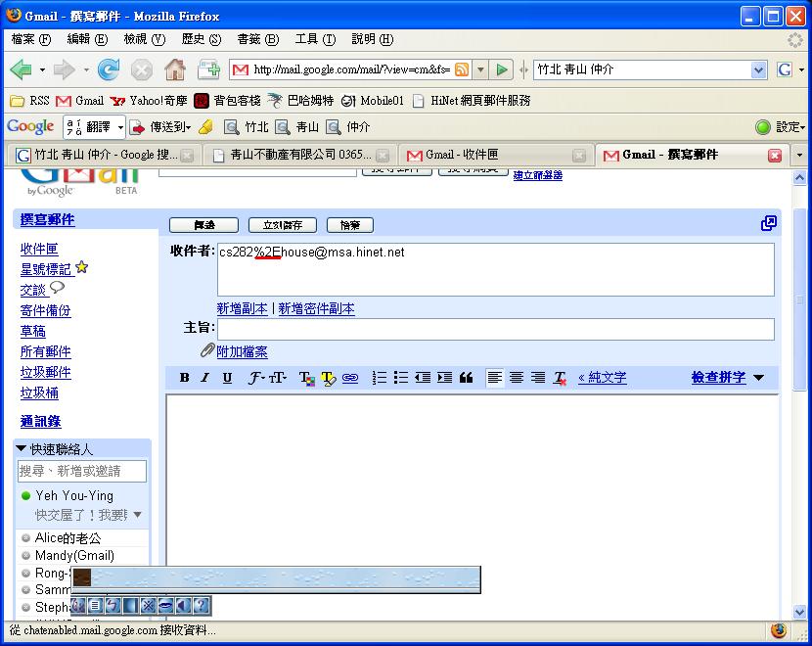812x646 pixels.
Task: Pick text color in formatting toolbar
Action: click(x=304, y=378)
